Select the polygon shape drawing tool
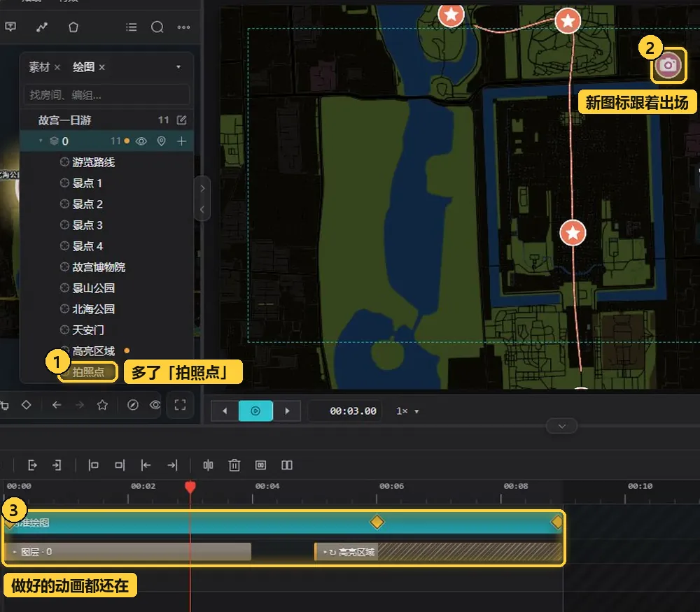Screen dimensions: 700x612 (73, 27)
